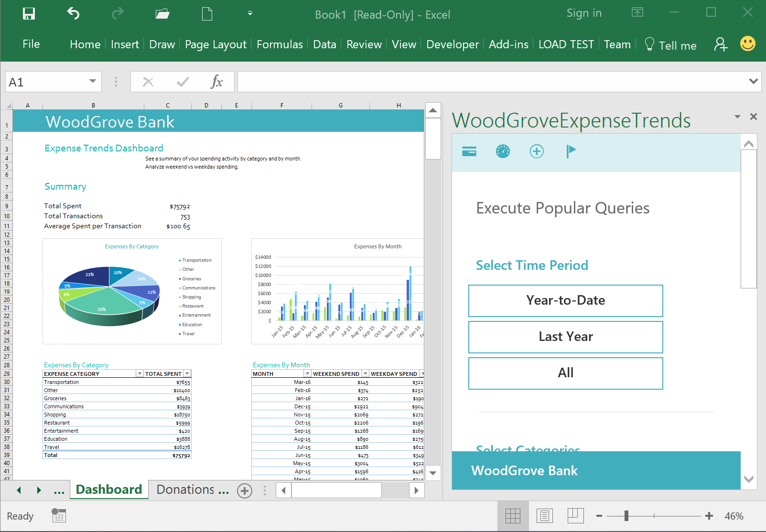The width and height of the screenshot is (766, 532).
Task: Open the EXPENSE CATEGORY filter dropdown
Action: pos(140,373)
